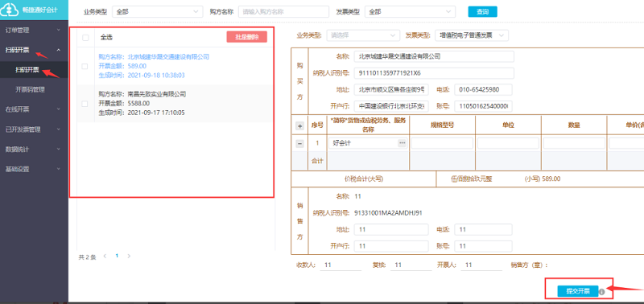Click the buyer 开户行 input field
The image size is (644, 304).
click(x=391, y=106)
